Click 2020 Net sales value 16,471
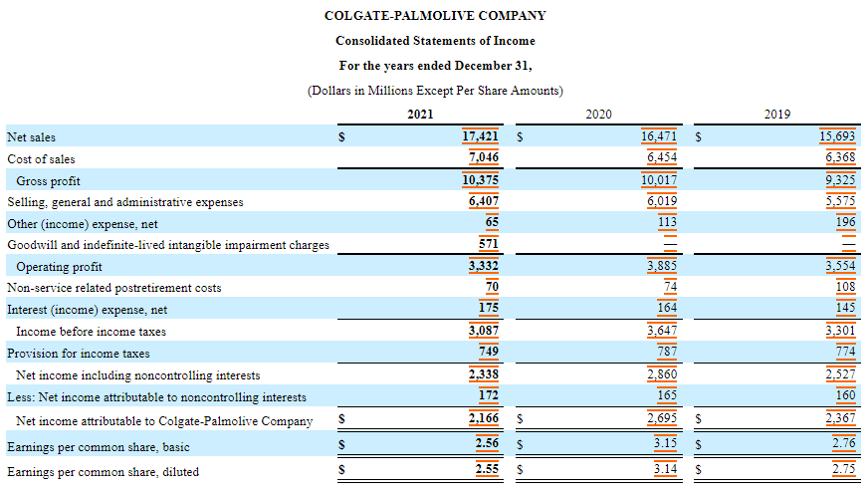The width and height of the screenshot is (868, 490). [659, 136]
